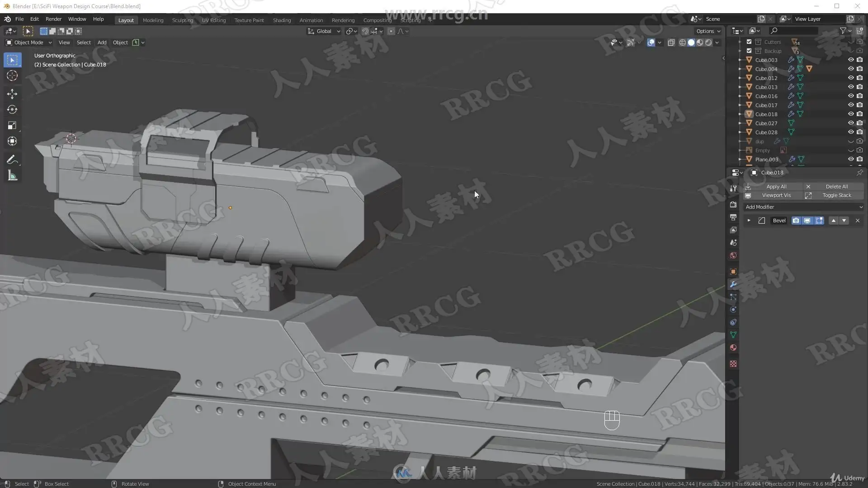Click the Toggle Stack button

point(836,195)
